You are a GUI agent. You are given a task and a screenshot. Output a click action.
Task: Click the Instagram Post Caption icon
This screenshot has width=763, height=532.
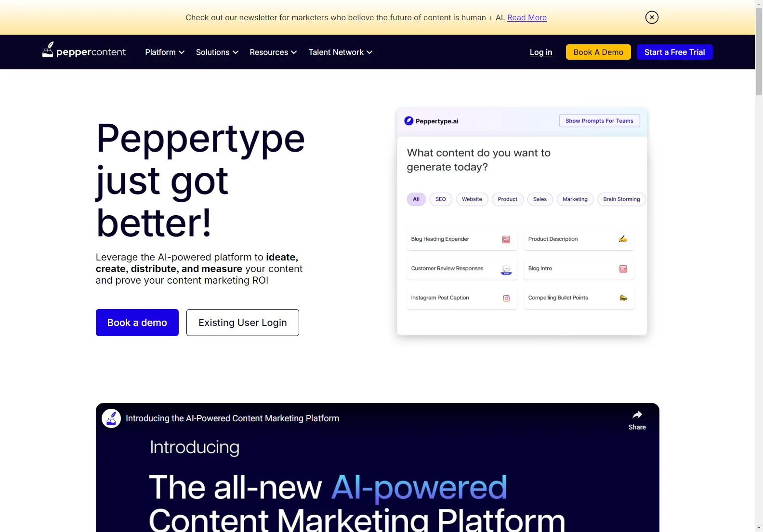coord(506,298)
